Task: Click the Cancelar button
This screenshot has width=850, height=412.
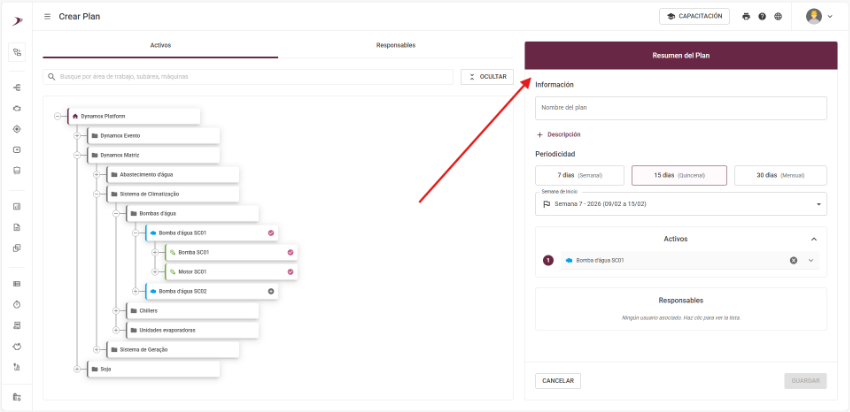Action: coord(558,381)
